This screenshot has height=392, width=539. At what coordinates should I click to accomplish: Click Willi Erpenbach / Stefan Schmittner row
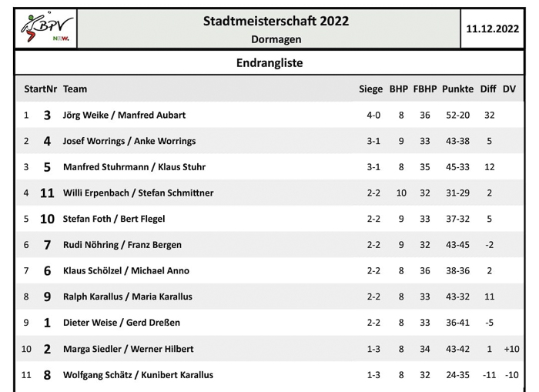coord(269,193)
